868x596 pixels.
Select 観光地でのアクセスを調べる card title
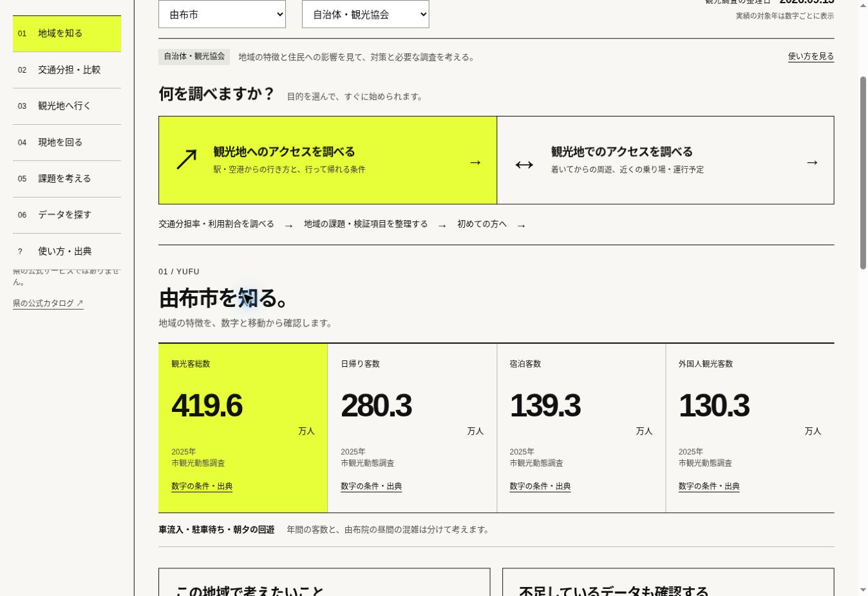tap(621, 152)
